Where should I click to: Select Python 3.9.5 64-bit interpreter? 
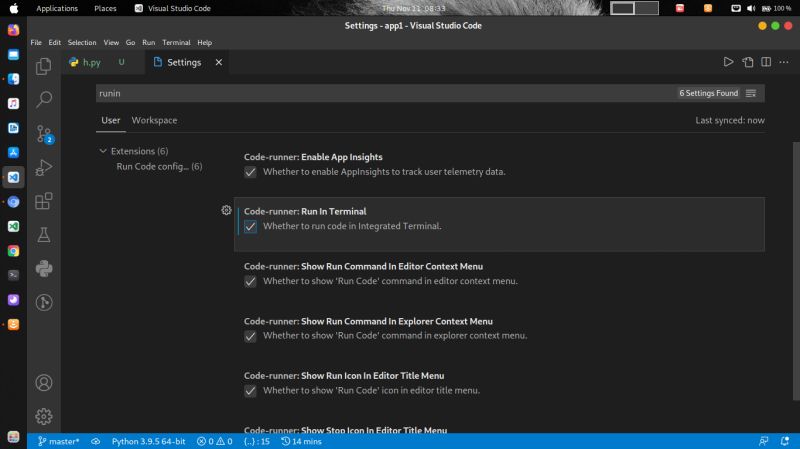(148, 441)
